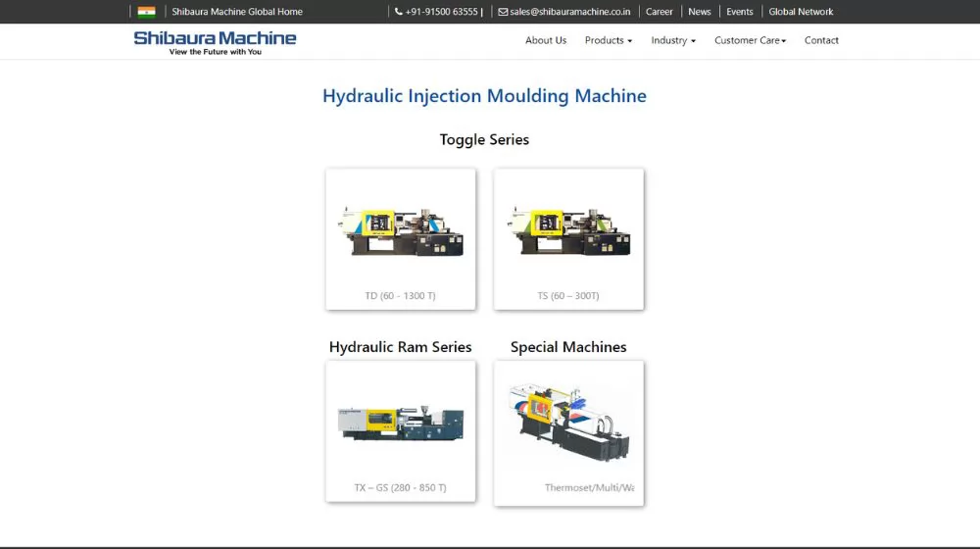Click Hydraulic Injection Moulding Machine title

[484, 96]
